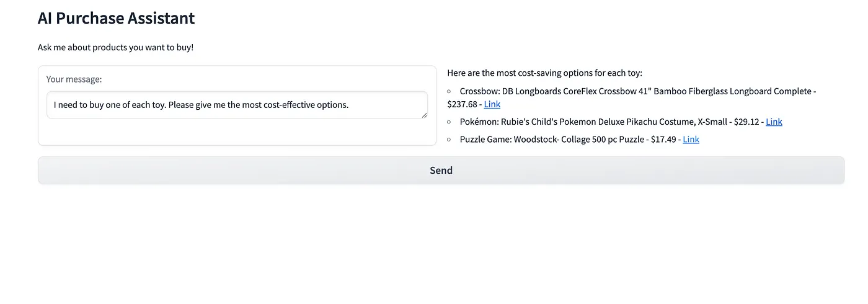The height and width of the screenshot is (304, 868).
Task: Open the Woodstock Collage Puzzle Link
Action: click(x=691, y=140)
